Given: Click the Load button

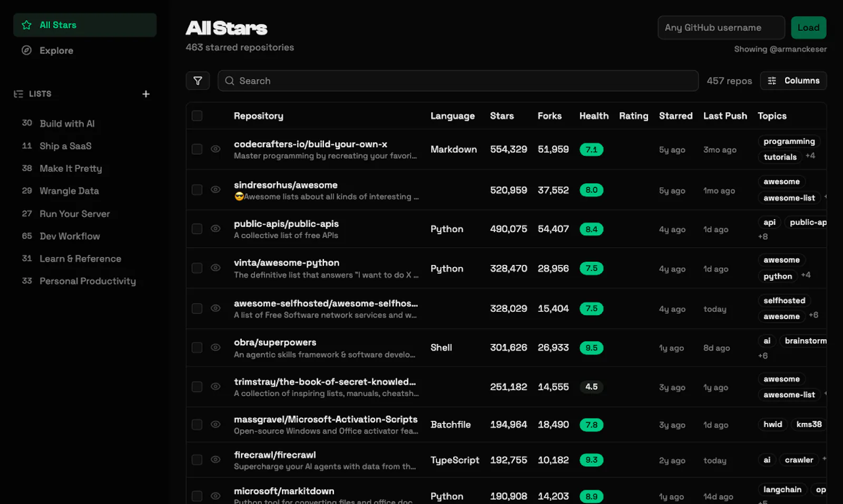Looking at the screenshot, I should tap(808, 27).
